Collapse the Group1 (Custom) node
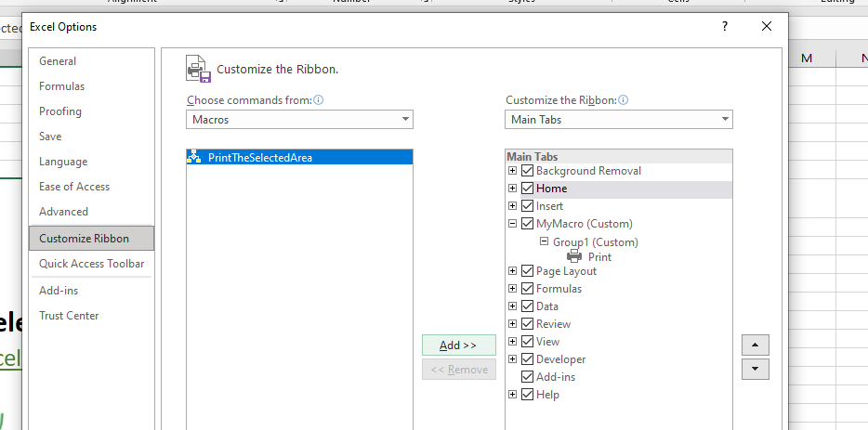The image size is (868, 430). pyautogui.click(x=544, y=241)
